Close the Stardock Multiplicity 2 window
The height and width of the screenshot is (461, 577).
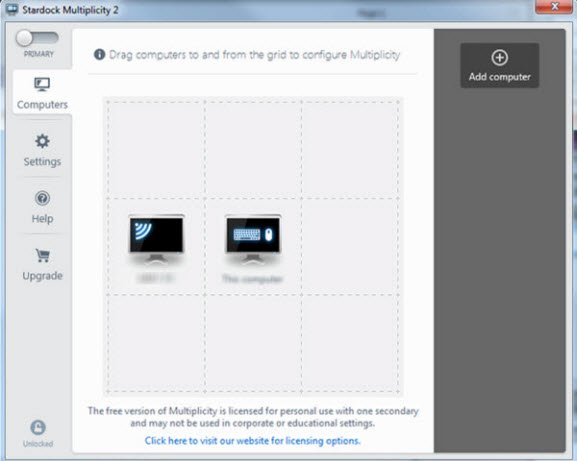tap(555, 7)
